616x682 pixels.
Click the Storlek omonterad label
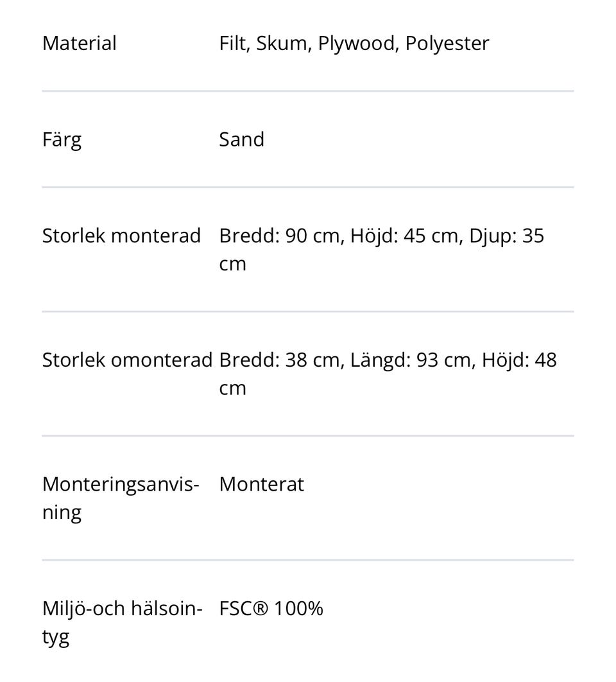click(x=127, y=360)
